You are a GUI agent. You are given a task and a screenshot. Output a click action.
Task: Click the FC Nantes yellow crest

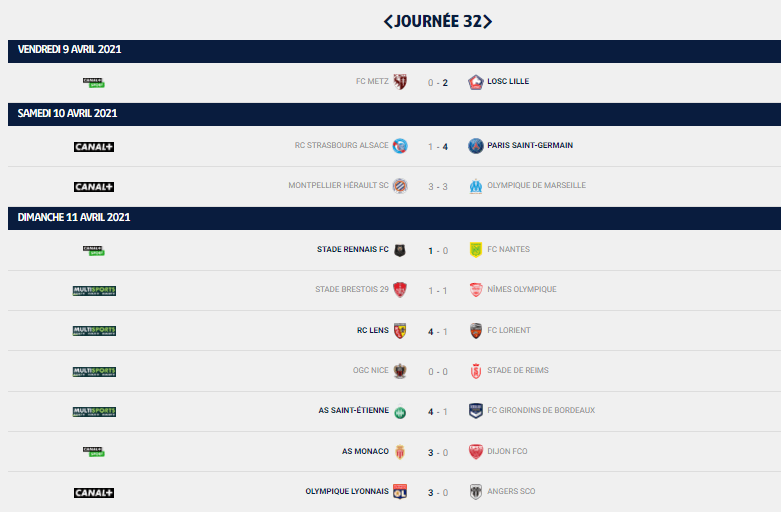point(476,250)
